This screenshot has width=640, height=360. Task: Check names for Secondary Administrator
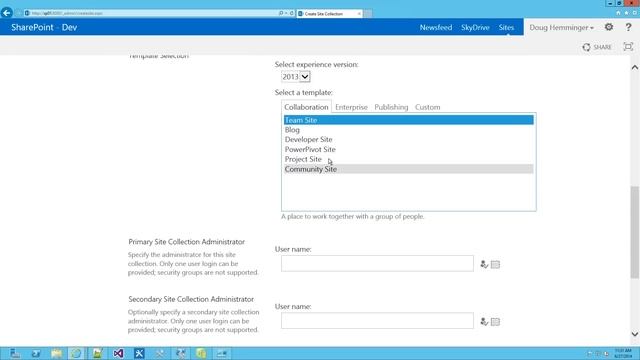[x=484, y=322]
